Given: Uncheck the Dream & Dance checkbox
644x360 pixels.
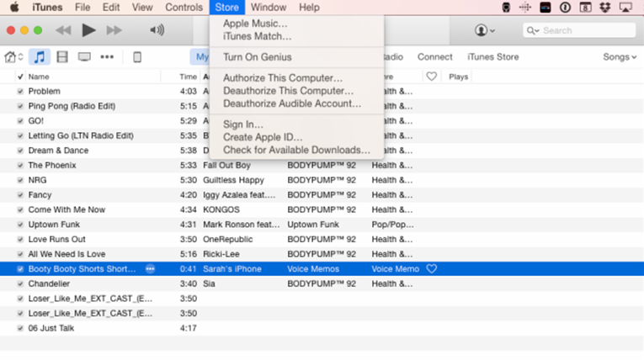Looking at the screenshot, I should [20, 151].
